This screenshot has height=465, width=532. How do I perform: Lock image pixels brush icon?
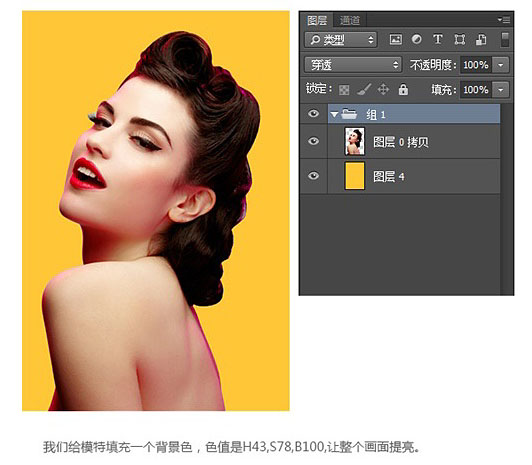point(364,90)
